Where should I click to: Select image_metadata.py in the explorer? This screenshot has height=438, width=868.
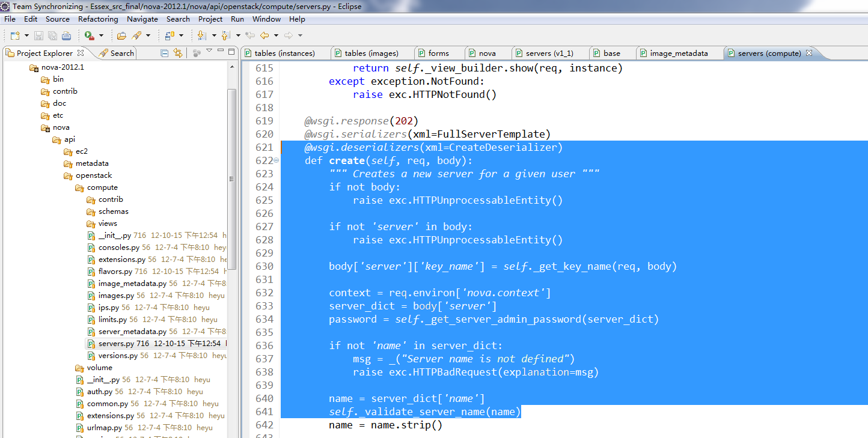(132, 284)
